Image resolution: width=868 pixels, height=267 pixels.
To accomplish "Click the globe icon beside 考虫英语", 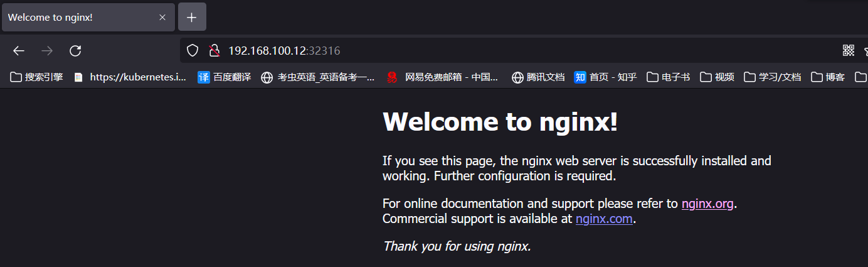I will pyautogui.click(x=267, y=77).
